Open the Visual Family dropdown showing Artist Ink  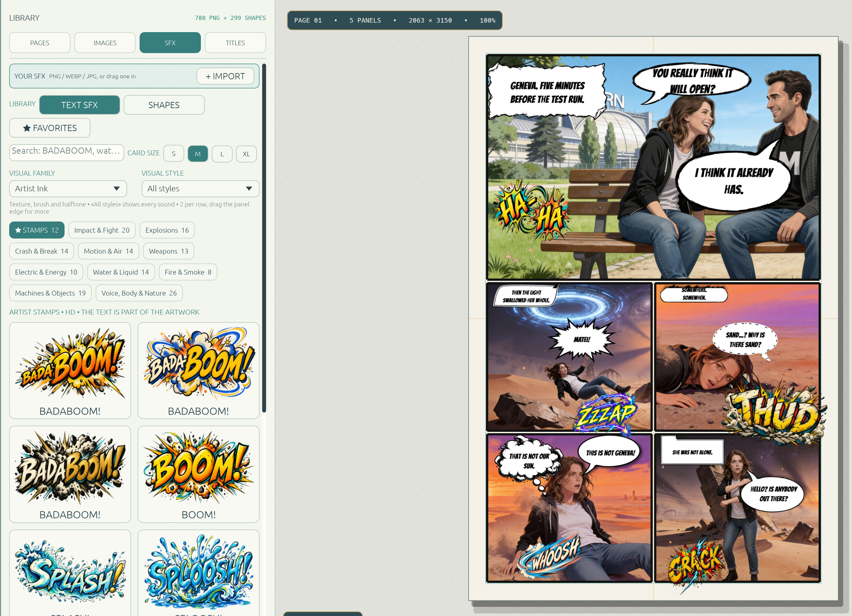pyautogui.click(x=68, y=188)
